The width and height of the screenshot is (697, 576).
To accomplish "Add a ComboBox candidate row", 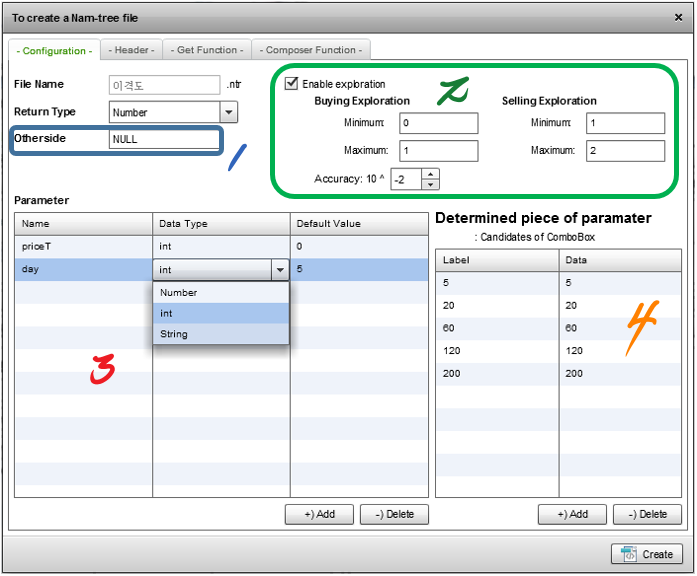I will 572,514.
